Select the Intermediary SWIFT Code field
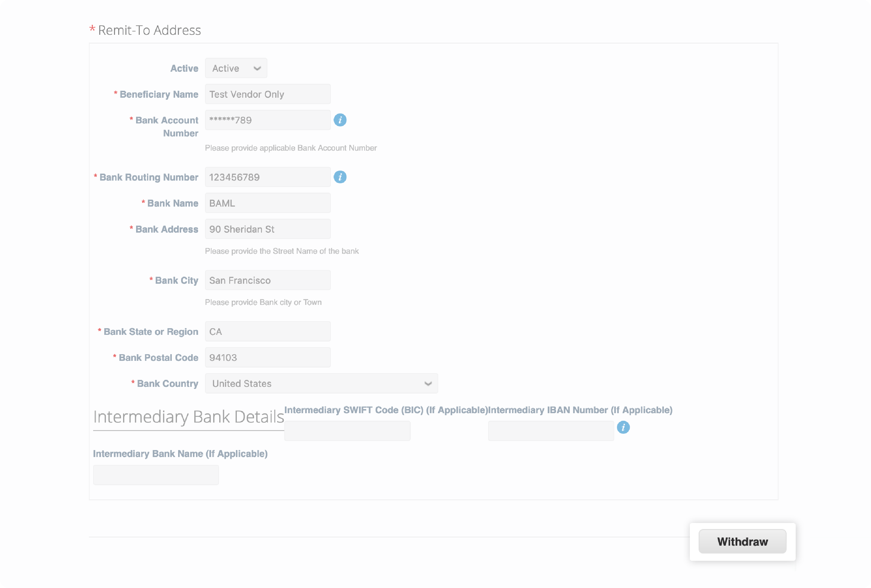This screenshot has width=871, height=588. tap(347, 431)
